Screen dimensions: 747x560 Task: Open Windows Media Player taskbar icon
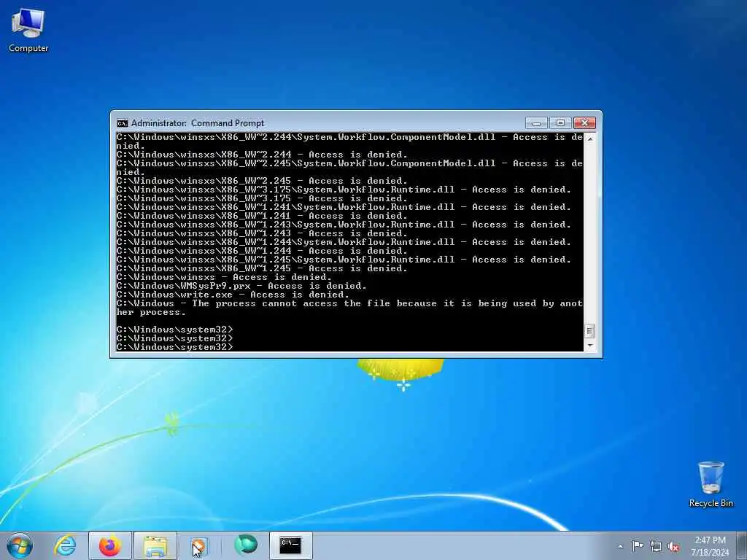click(198, 545)
